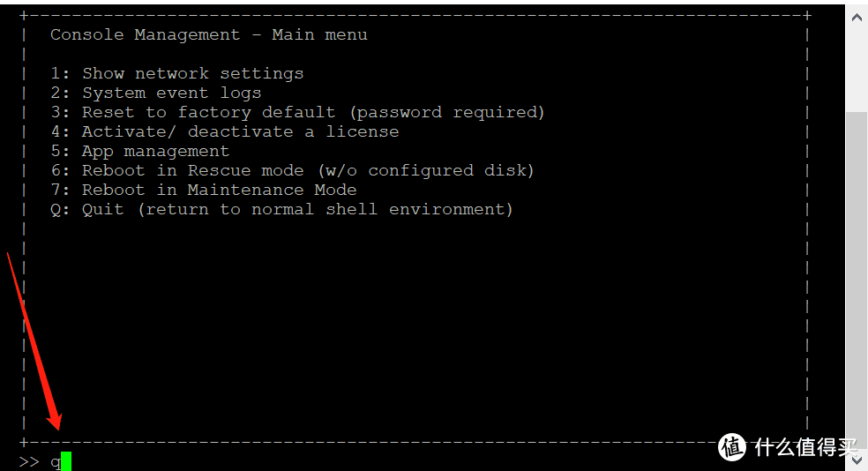Click the scrollbar down arrow

click(x=857, y=460)
